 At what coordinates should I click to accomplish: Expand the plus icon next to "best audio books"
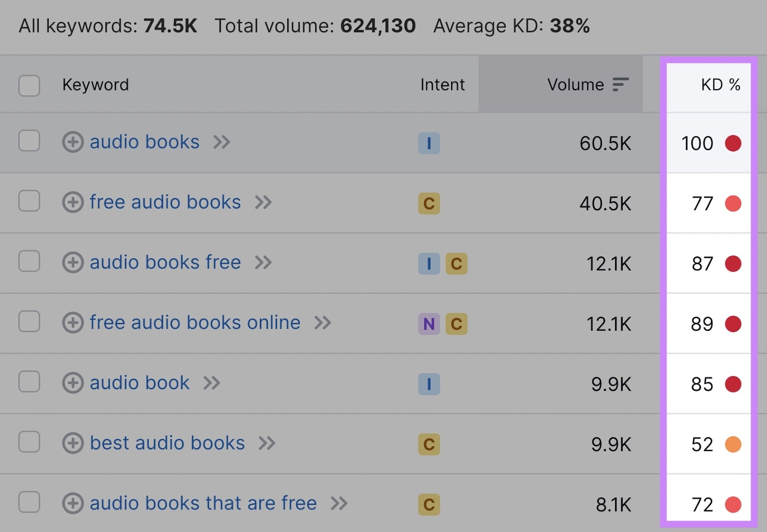(73, 444)
